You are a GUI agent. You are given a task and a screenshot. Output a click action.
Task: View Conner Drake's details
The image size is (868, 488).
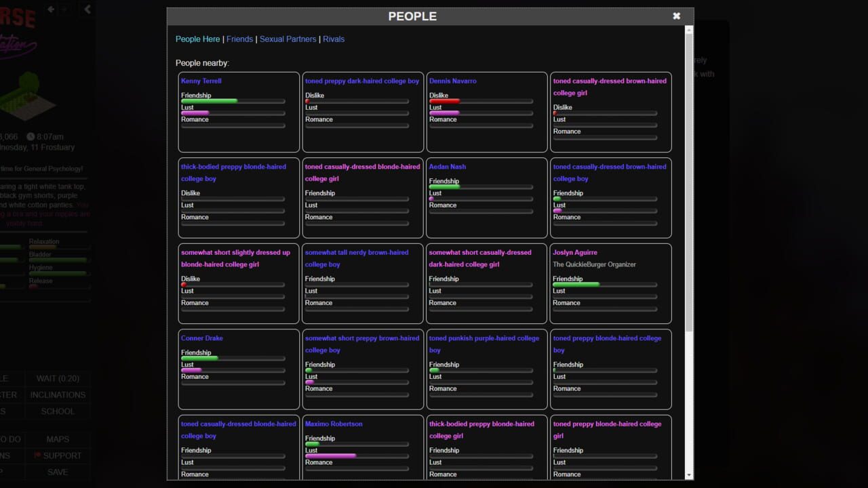tap(202, 338)
